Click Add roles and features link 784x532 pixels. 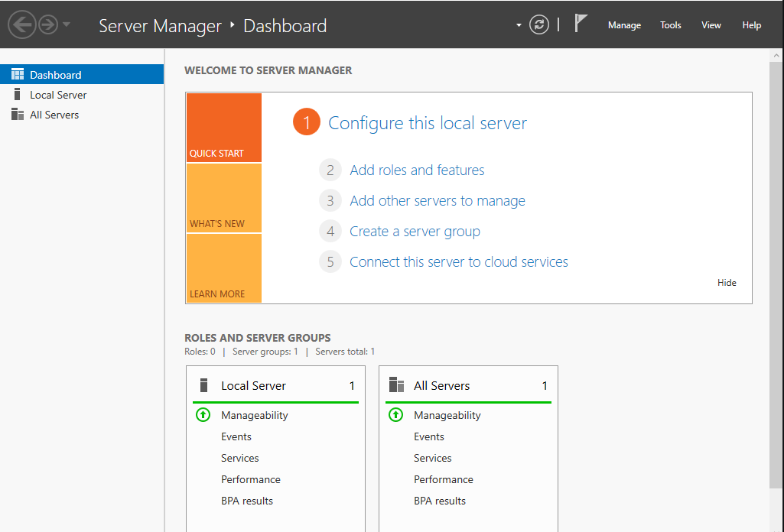[x=417, y=170]
